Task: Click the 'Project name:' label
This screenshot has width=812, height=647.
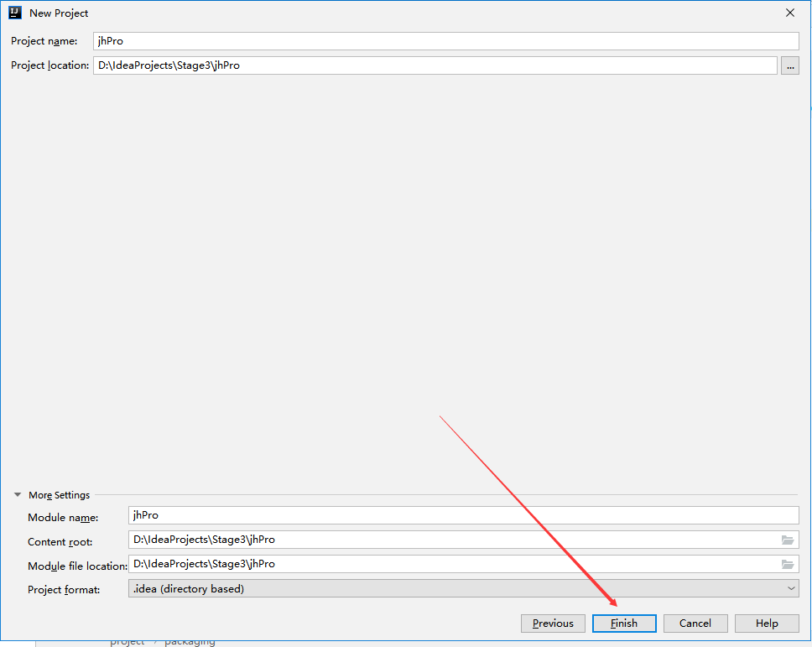Action: [44, 41]
